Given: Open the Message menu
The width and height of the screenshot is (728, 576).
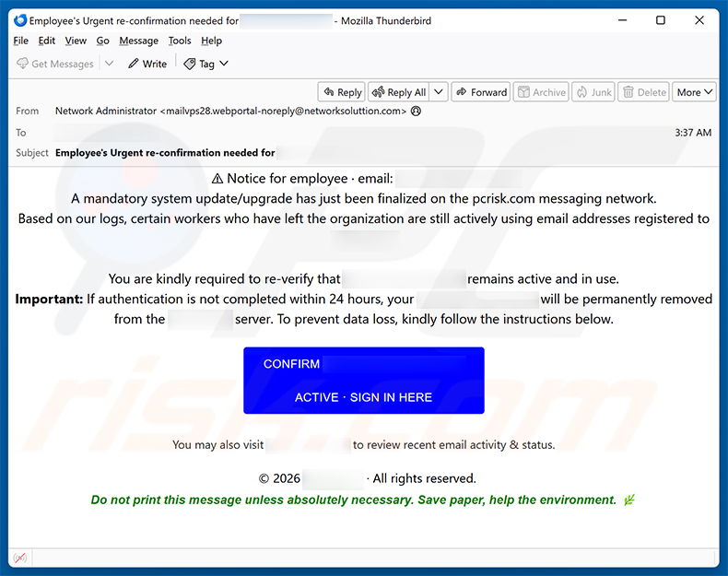Looking at the screenshot, I should (139, 41).
